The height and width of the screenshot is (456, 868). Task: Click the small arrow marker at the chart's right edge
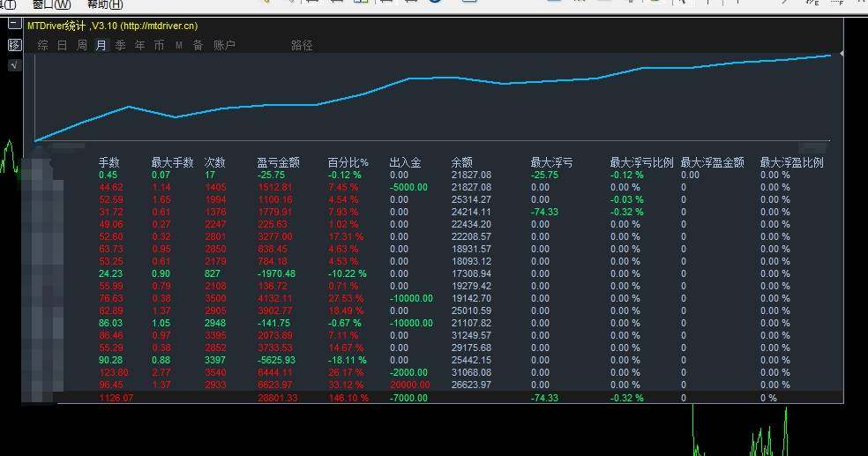click(x=842, y=54)
